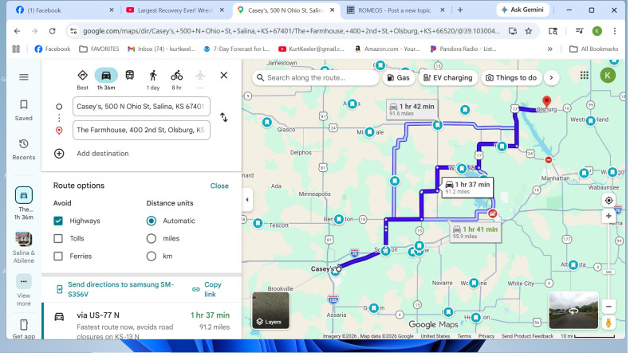Viewport: 638px width, 364px height.
Task: Close the directions panel with X
Action: pos(224,76)
